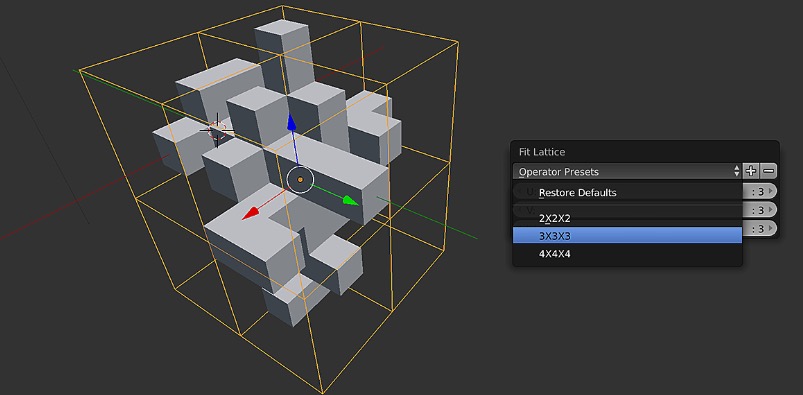The width and height of the screenshot is (803, 395).
Task: Increase the U value with its right arrow
Action: (x=770, y=191)
